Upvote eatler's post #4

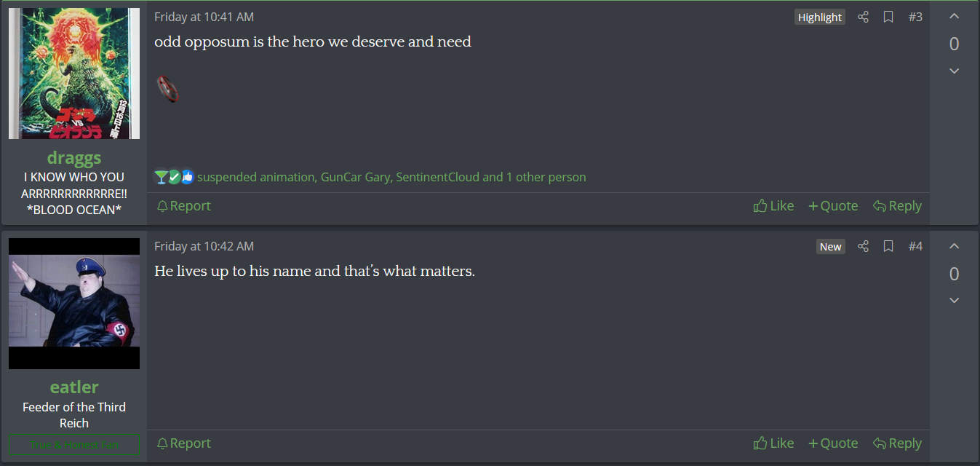pyautogui.click(x=955, y=246)
